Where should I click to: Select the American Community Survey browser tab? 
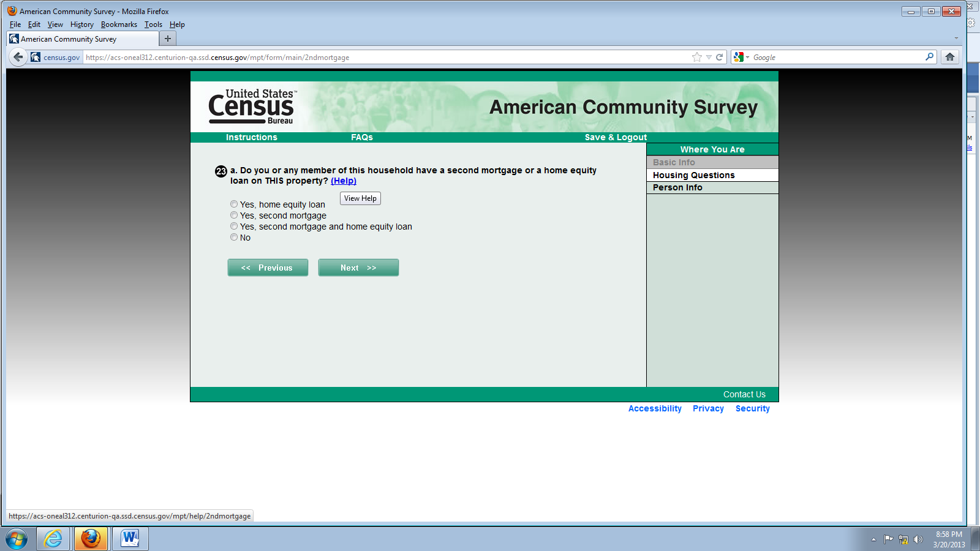82,39
